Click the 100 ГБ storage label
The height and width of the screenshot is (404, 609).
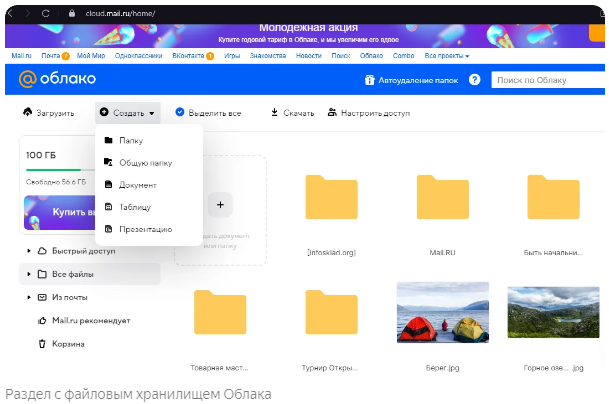pos(41,155)
